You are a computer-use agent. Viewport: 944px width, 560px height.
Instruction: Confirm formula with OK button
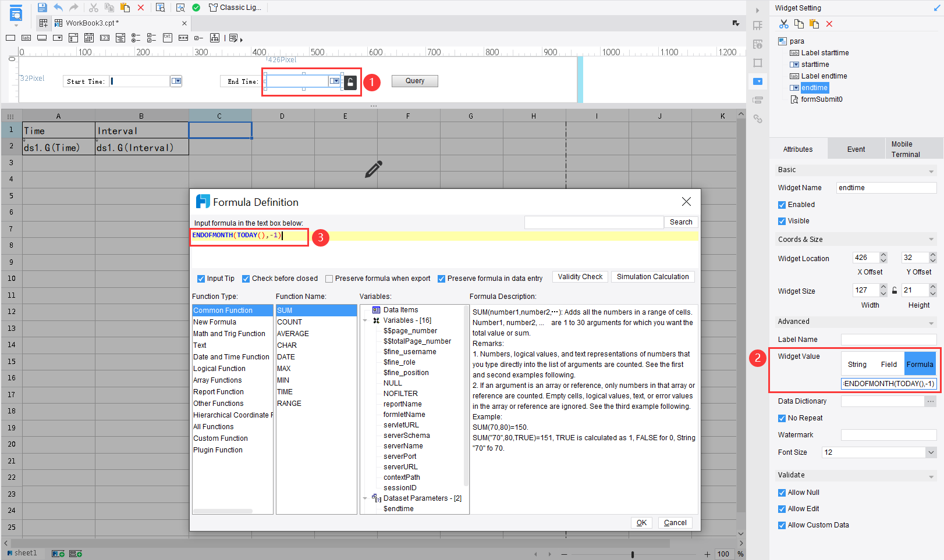coord(641,522)
